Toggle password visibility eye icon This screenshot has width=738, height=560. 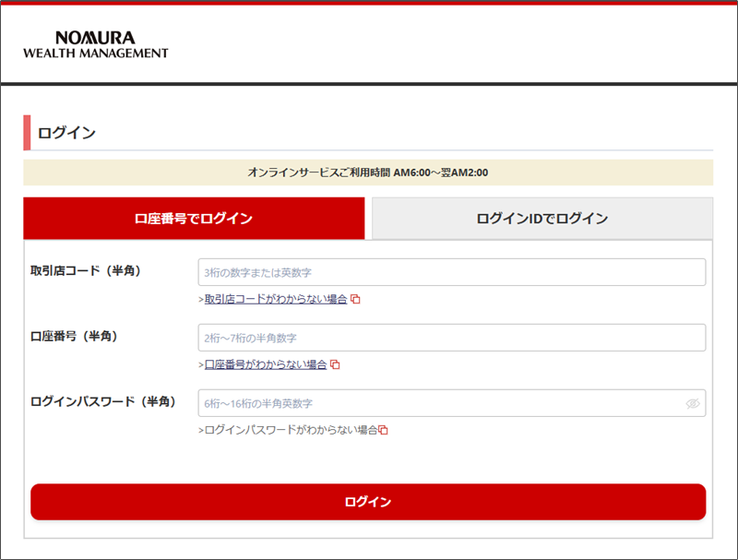coord(693,403)
